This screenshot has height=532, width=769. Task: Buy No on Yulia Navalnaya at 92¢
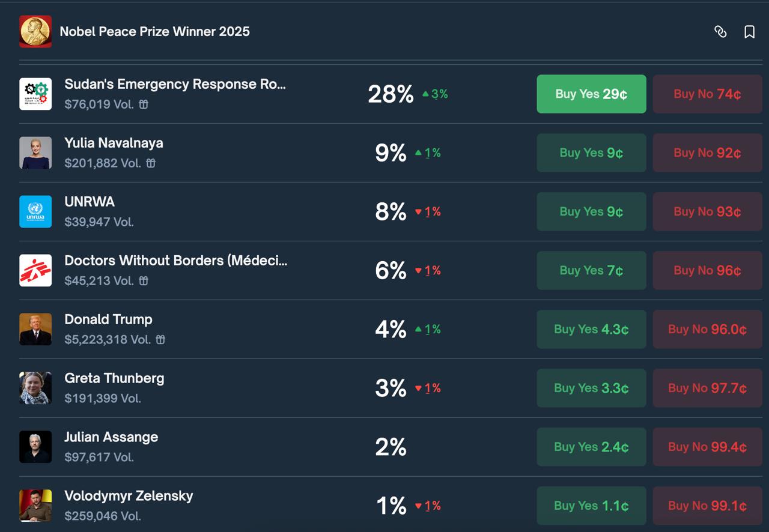(707, 153)
